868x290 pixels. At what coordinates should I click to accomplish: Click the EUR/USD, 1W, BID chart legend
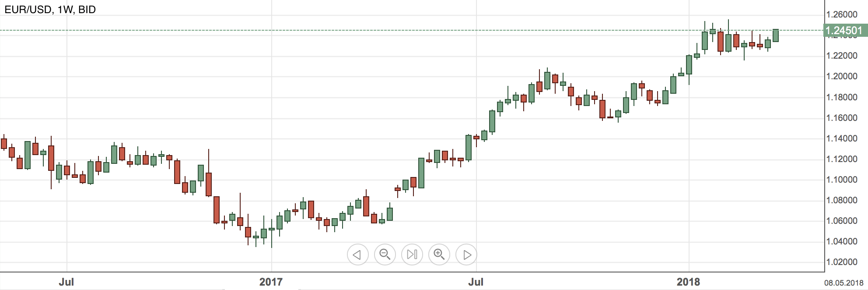(50, 8)
